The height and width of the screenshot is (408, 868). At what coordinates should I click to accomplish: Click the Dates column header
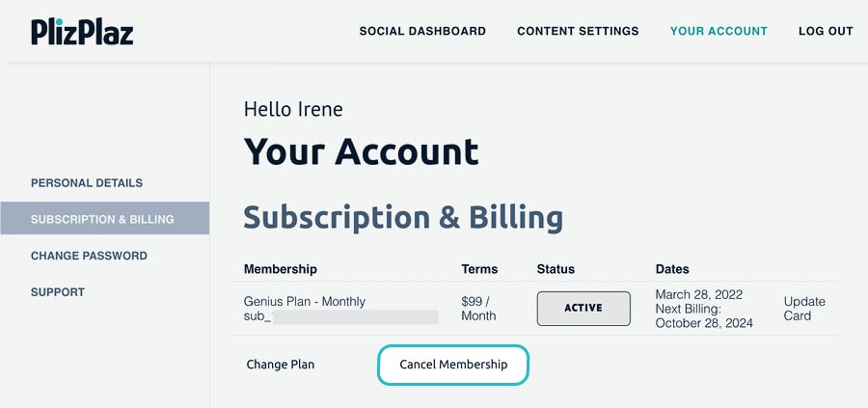672,269
